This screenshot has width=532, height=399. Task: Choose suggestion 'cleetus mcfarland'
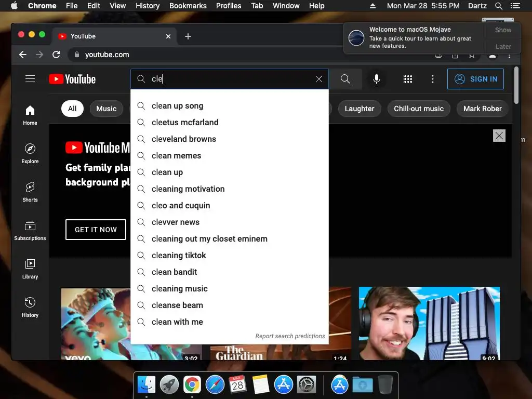230,123
